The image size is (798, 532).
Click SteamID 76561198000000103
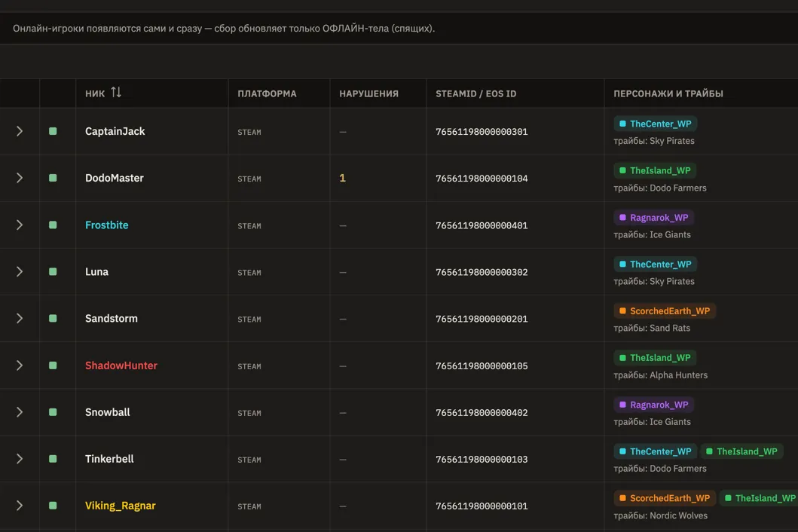pos(482,460)
